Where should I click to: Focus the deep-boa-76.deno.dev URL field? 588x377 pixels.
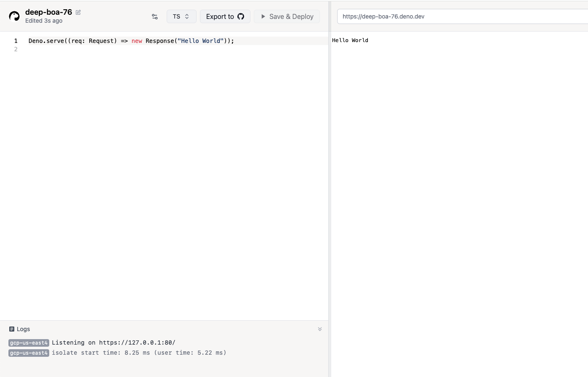(x=421, y=16)
